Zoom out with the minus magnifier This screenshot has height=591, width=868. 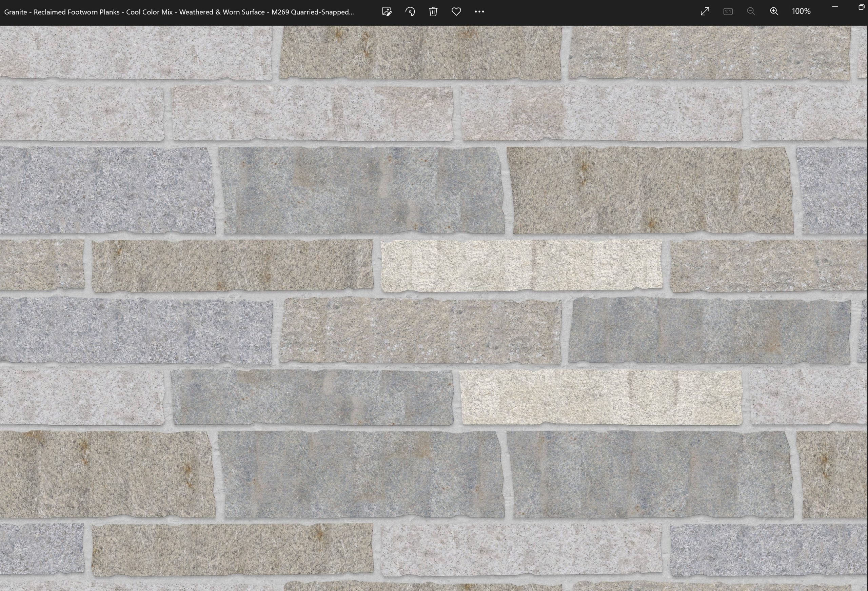pos(751,12)
